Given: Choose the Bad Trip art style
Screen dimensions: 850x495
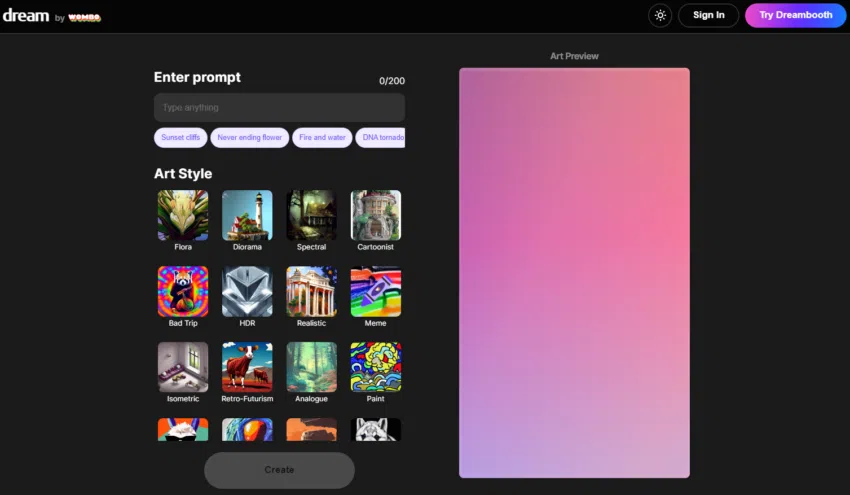Looking at the screenshot, I should click(183, 291).
